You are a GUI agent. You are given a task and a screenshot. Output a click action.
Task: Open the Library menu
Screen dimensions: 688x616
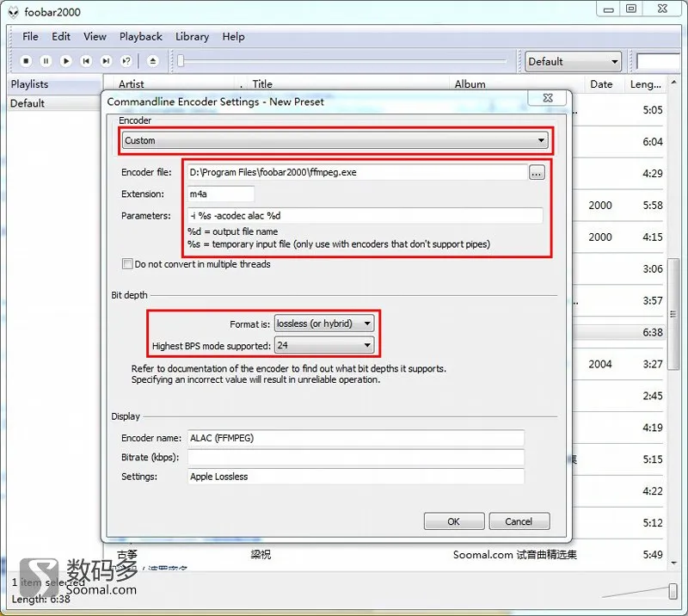192,36
